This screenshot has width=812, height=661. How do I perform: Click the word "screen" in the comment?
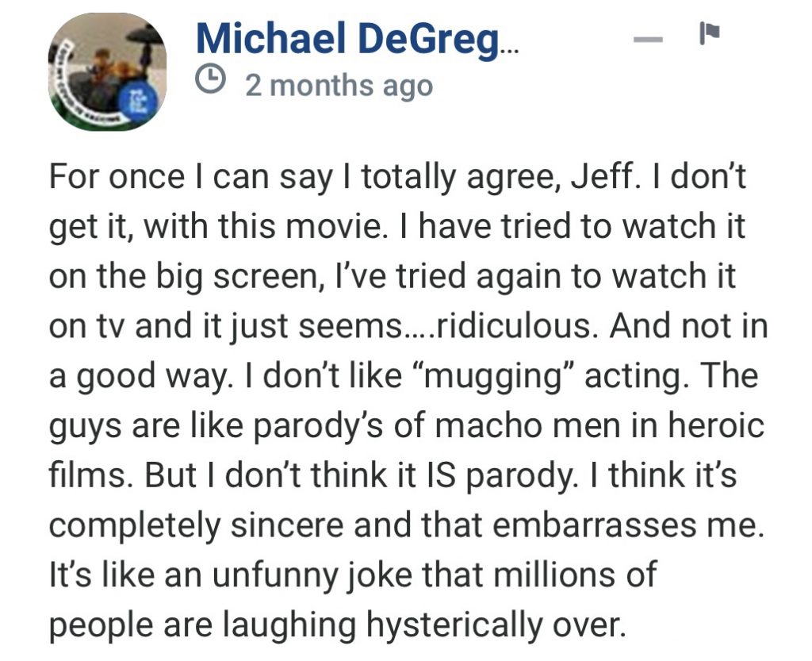coord(251,275)
